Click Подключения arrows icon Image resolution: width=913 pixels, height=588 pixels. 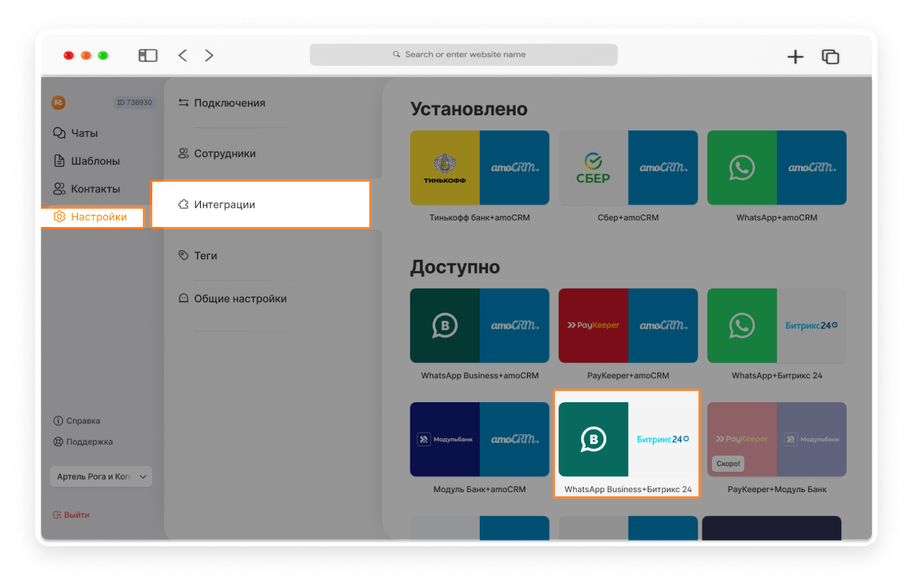click(x=183, y=103)
